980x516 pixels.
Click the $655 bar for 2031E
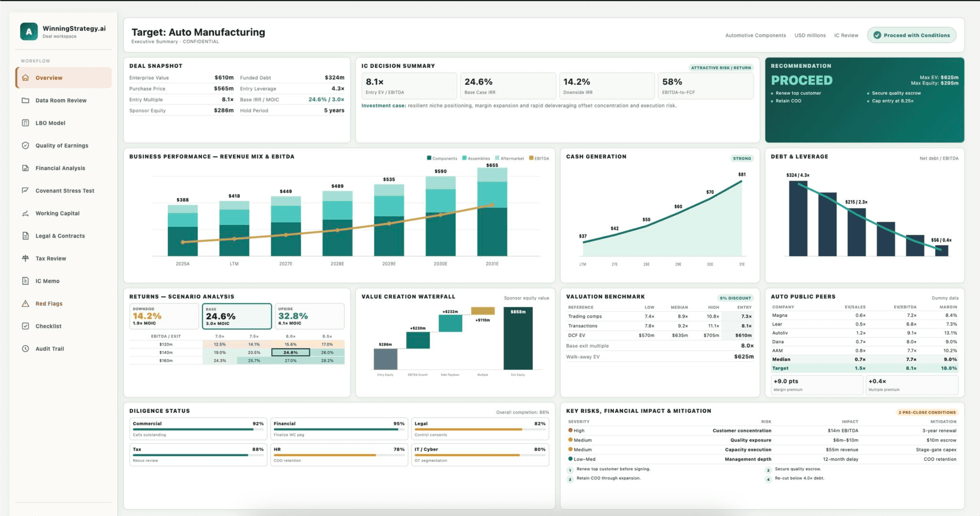point(492,212)
